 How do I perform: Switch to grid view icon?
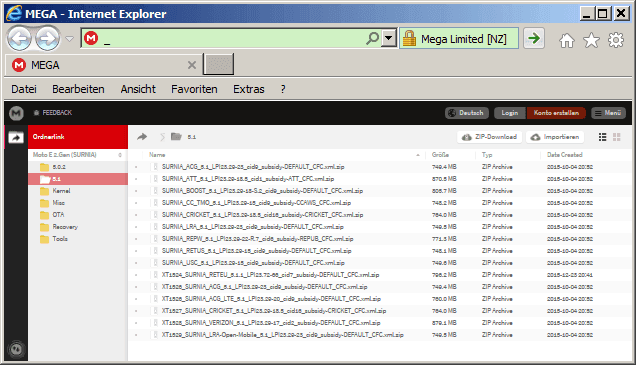pyautogui.click(x=617, y=137)
